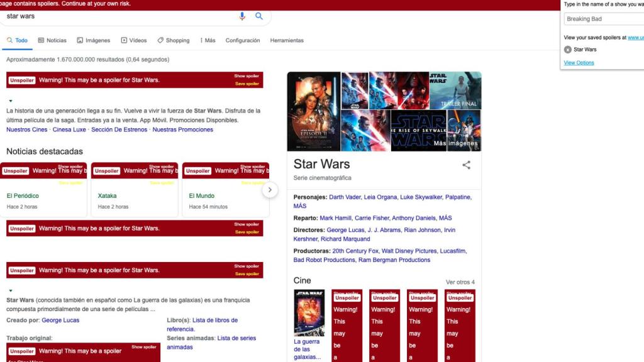
Task: Open the El Mundo news source
Action: coord(202,196)
